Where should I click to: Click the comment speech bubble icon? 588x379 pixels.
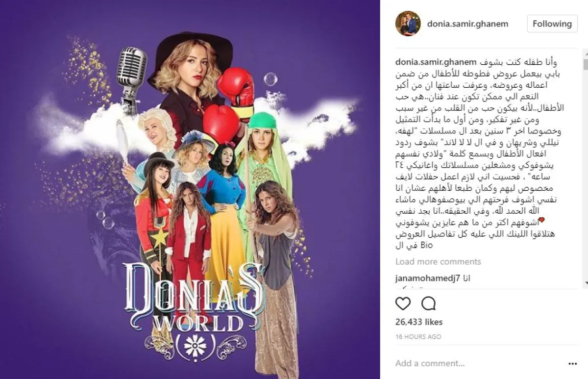coord(429,304)
